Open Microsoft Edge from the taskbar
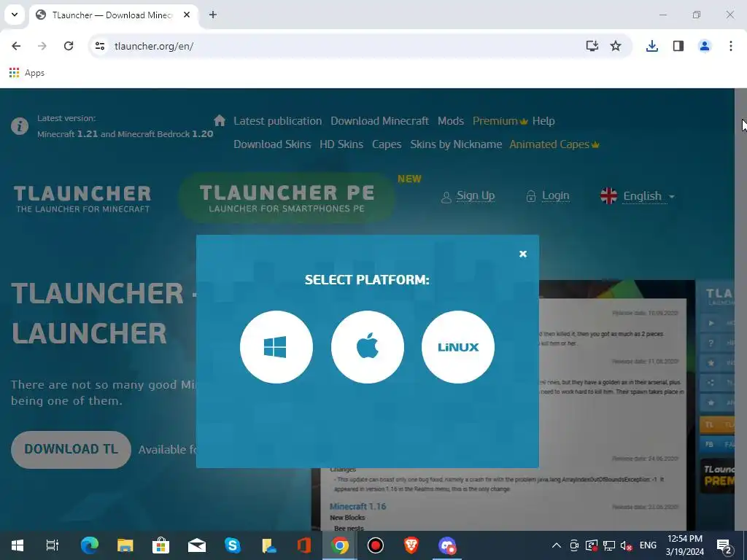 [89, 545]
